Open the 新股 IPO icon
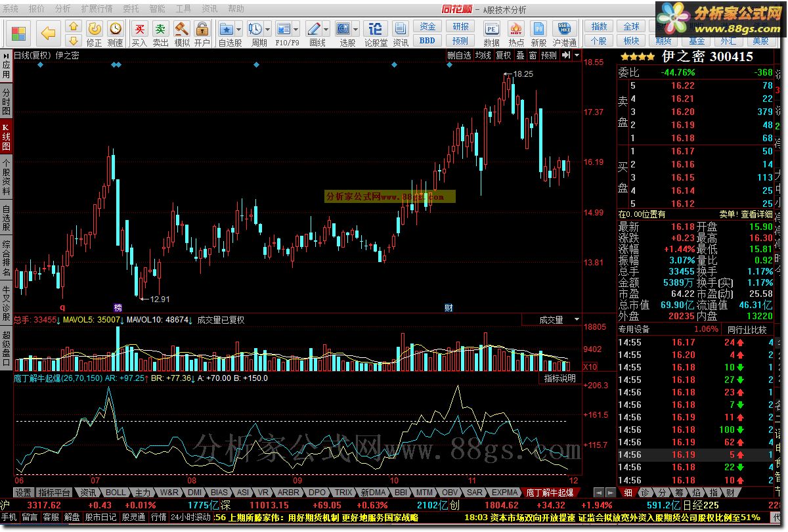 click(x=538, y=34)
